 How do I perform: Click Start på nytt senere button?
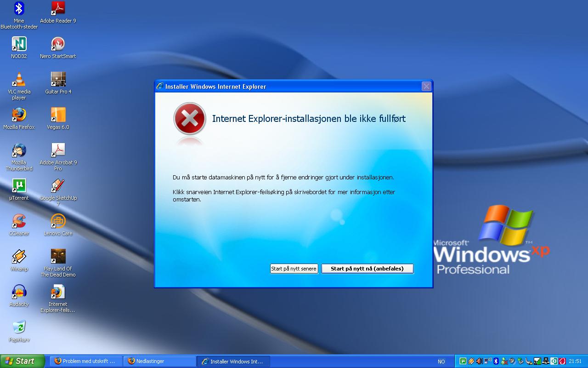pos(294,269)
